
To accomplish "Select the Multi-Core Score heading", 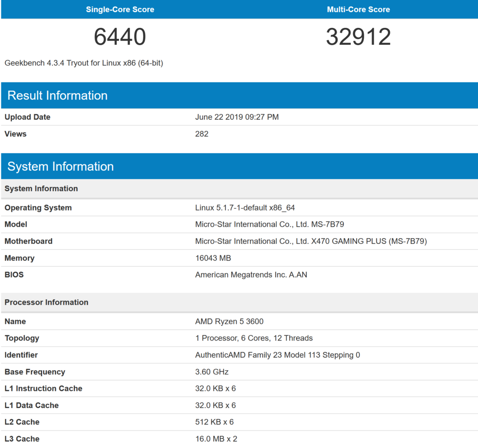I will pyautogui.click(x=358, y=9).
